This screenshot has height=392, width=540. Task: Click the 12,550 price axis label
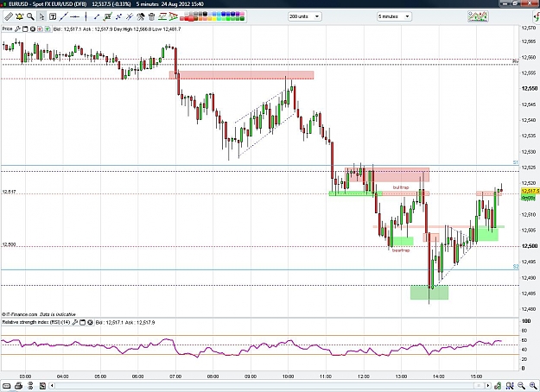click(x=530, y=88)
